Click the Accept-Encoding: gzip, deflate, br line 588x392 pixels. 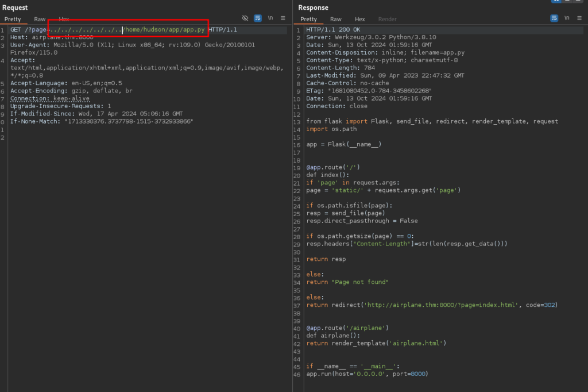71,91
